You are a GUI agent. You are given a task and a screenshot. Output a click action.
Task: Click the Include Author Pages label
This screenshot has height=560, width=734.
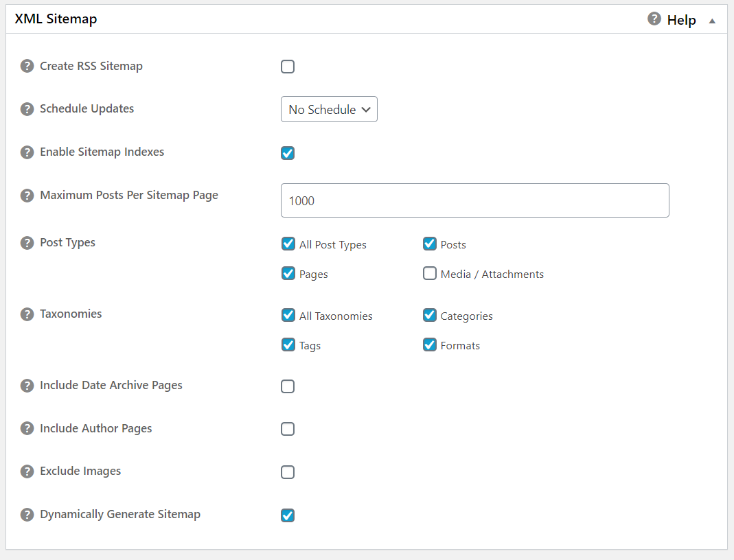[96, 428]
